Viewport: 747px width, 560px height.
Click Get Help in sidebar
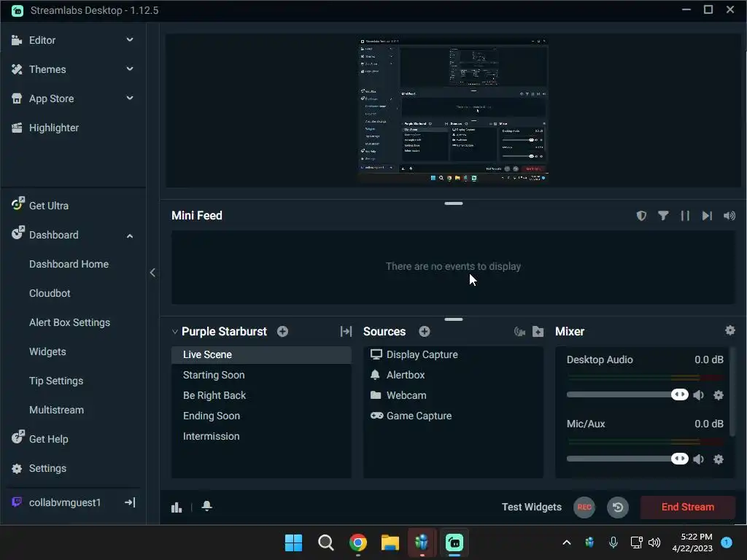click(x=48, y=438)
